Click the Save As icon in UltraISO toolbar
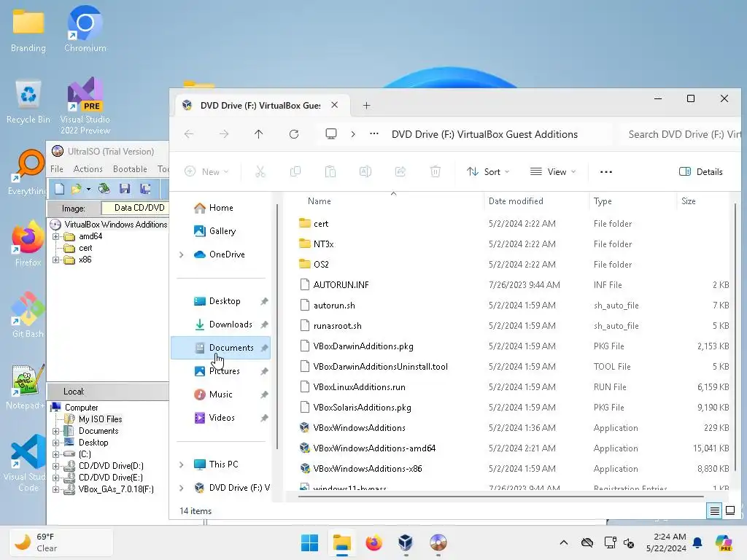Viewport: 747px width, 560px height. (145, 189)
